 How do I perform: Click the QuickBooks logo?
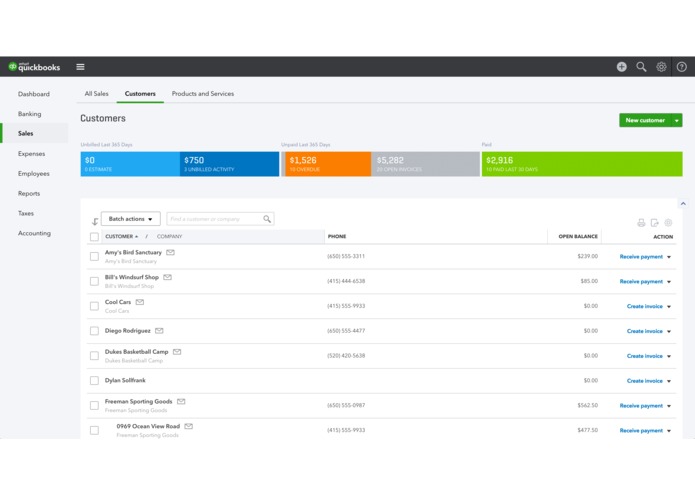coord(35,67)
